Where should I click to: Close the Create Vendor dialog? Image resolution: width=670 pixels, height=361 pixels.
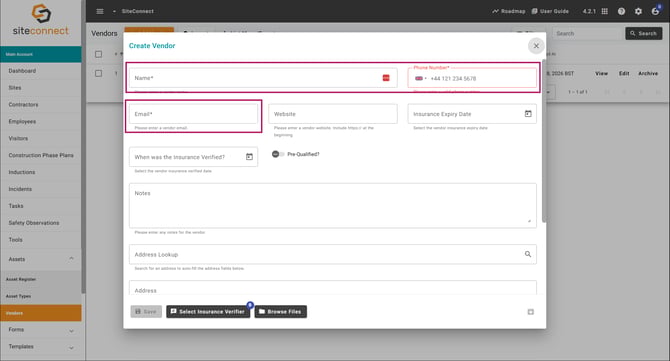536,46
